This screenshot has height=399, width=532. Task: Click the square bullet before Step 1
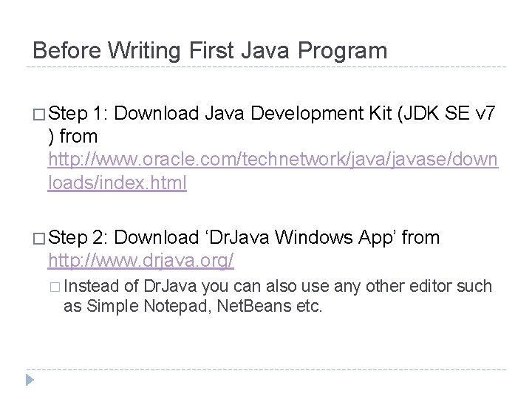pyautogui.click(x=38, y=116)
